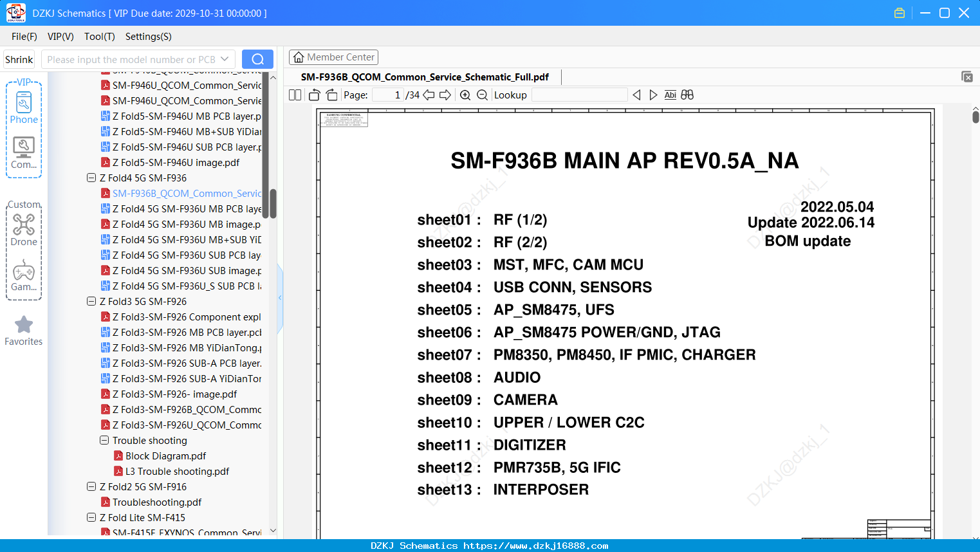Find next lookup result triangle
980x552 pixels.
[653, 95]
